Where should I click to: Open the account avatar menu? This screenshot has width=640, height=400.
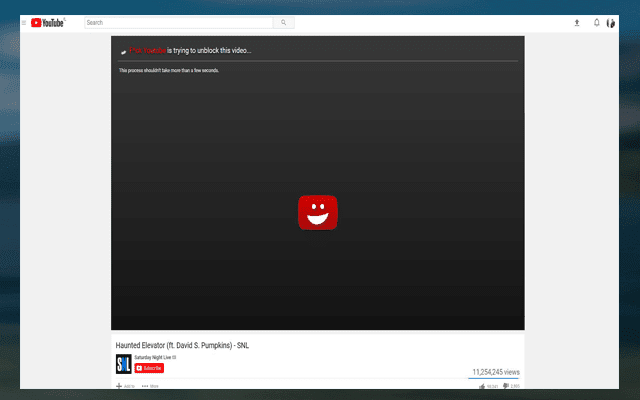610,22
